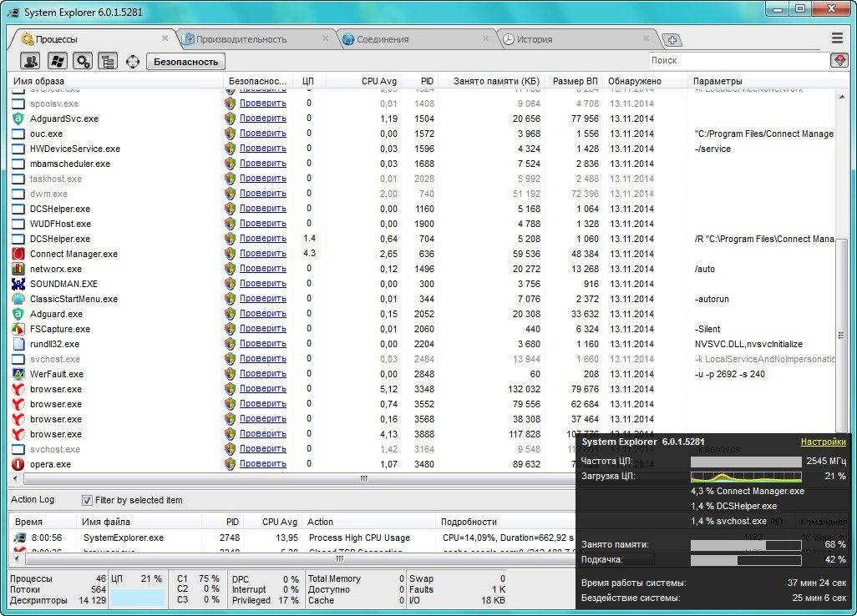Screen dimensions: 857x616
Task: Sort by Занято памяти (КБ) column
Action: [492, 81]
